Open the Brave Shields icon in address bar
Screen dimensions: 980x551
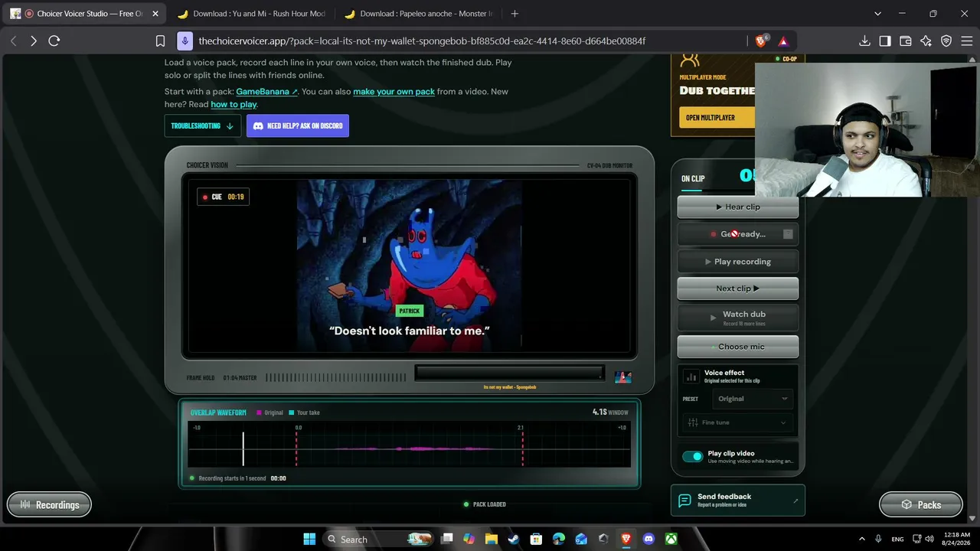pos(762,41)
